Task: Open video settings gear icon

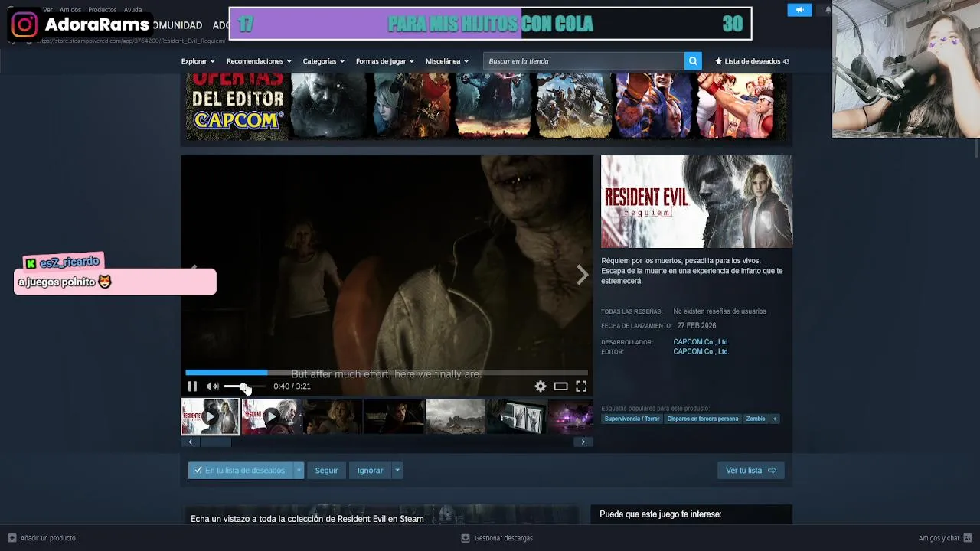Action: tap(541, 386)
